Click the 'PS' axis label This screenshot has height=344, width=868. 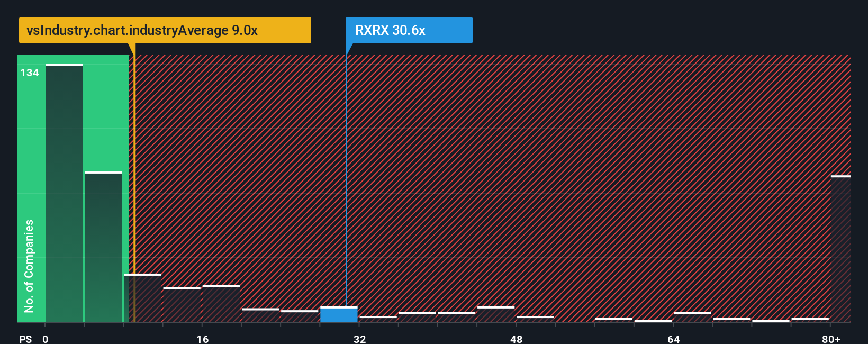pyautogui.click(x=25, y=339)
